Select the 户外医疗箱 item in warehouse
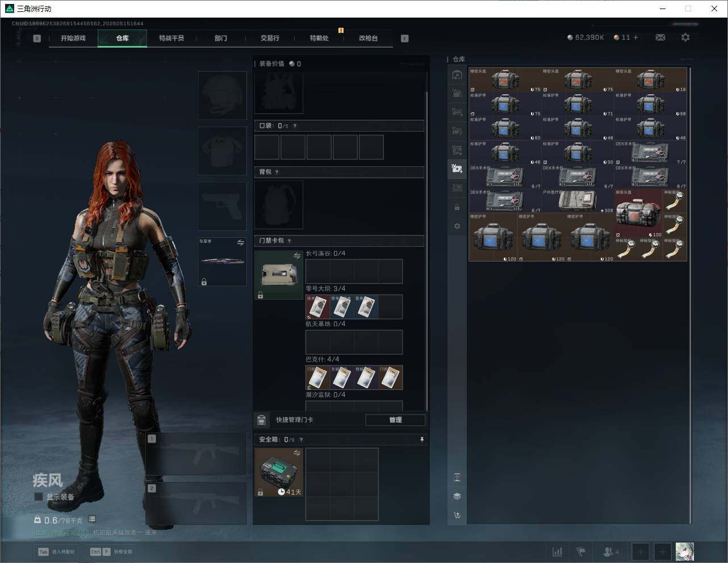Screen dimensions: 728x563 [x=578, y=201]
